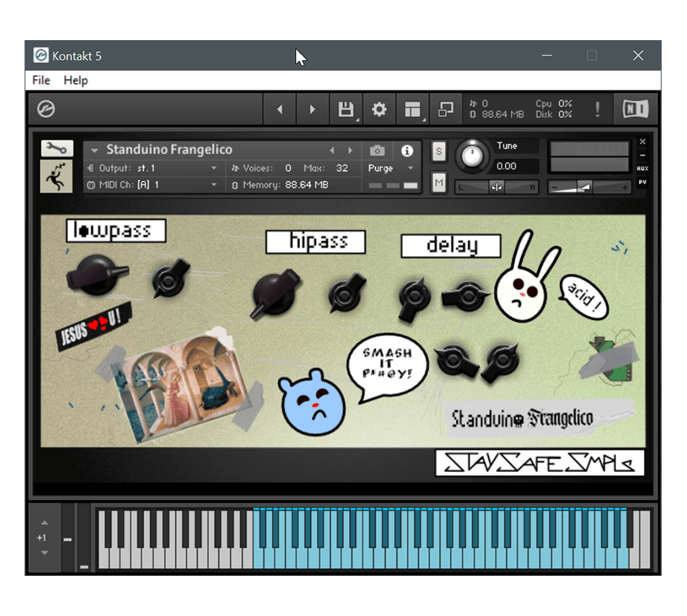The width and height of the screenshot is (687, 616).
Task: Toggle the PV performance view button
Action: [642, 182]
